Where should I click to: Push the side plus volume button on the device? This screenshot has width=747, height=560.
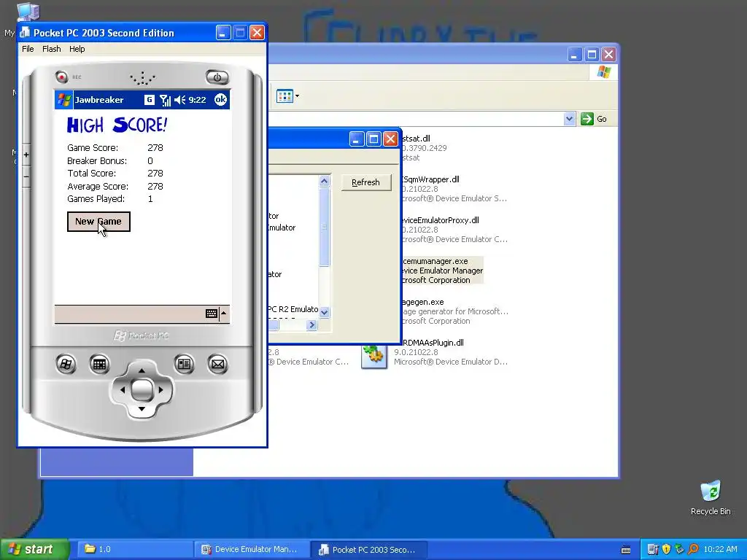click(x=26, y=155)
